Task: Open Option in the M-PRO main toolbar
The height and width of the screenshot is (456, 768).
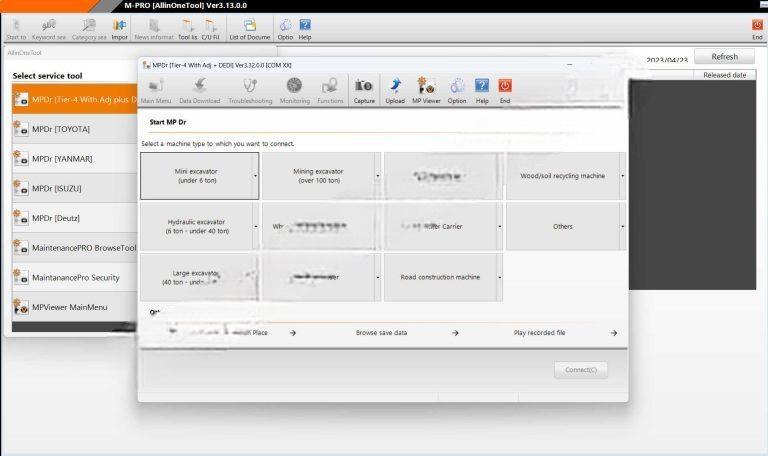Action: coord(285,30)
